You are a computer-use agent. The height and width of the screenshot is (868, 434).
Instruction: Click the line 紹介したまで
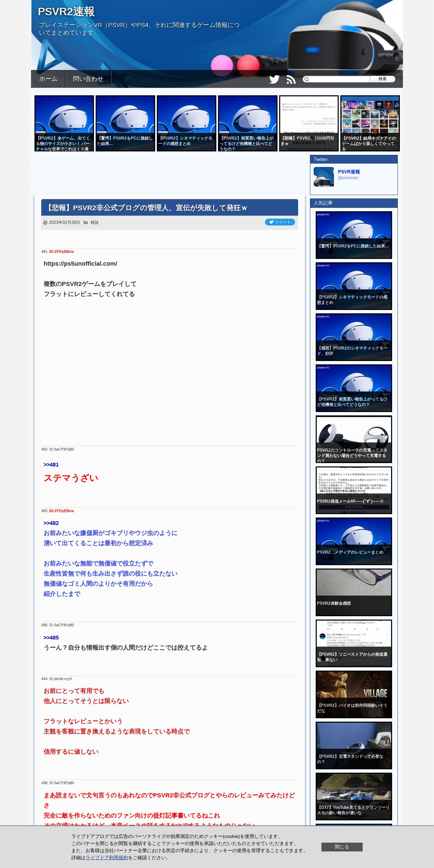(62, 594)
